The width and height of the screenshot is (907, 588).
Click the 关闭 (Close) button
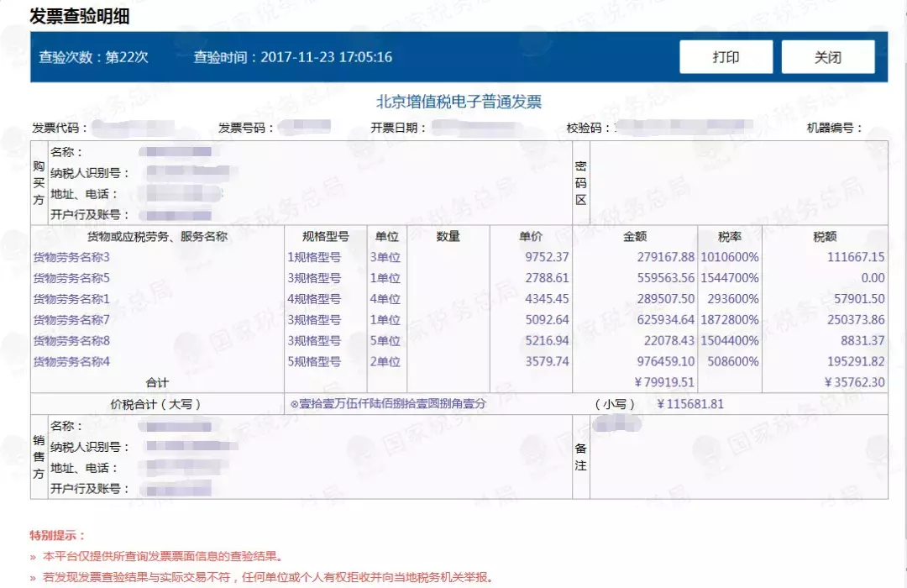[828, 55]
